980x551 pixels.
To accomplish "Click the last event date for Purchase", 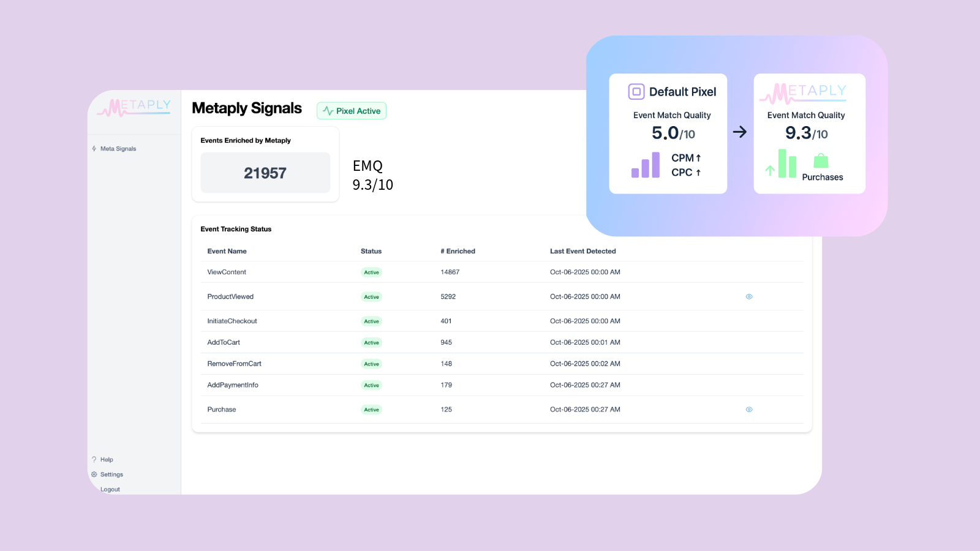I will (585, 410).
